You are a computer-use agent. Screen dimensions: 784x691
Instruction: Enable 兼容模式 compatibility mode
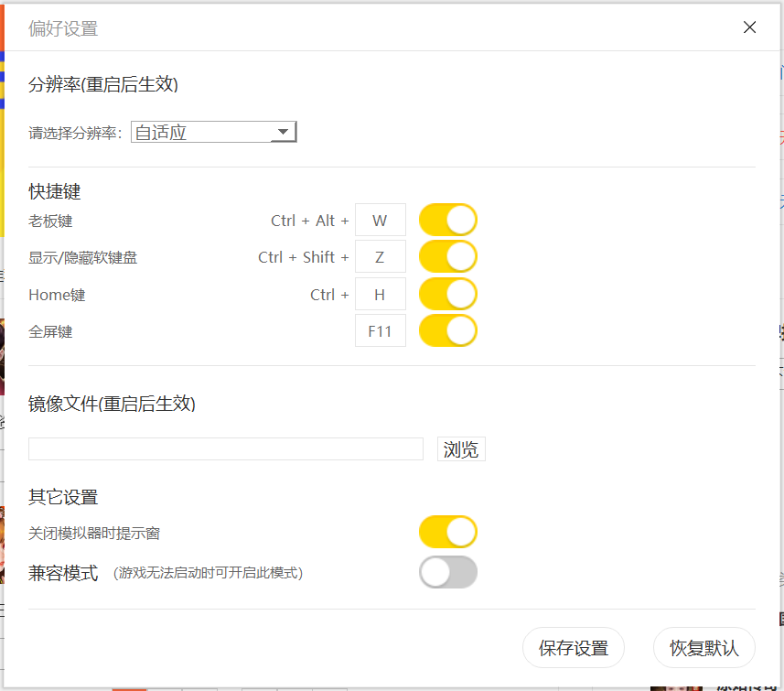447,571
